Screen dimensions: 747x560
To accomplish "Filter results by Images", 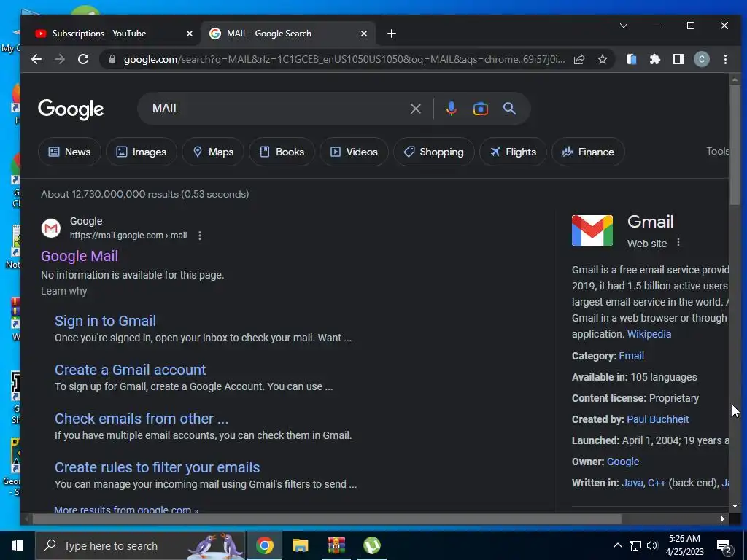I will pyautogui.click(x=142, y=152).
